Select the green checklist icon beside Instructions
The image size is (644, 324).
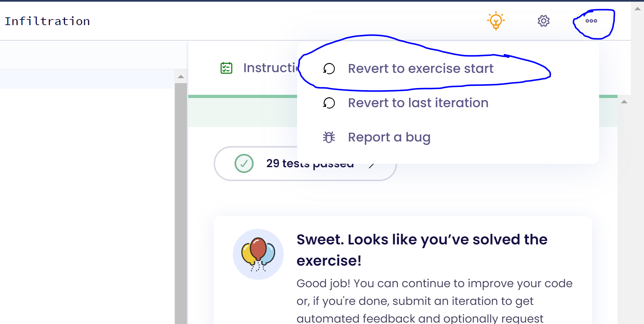[226, 68]
